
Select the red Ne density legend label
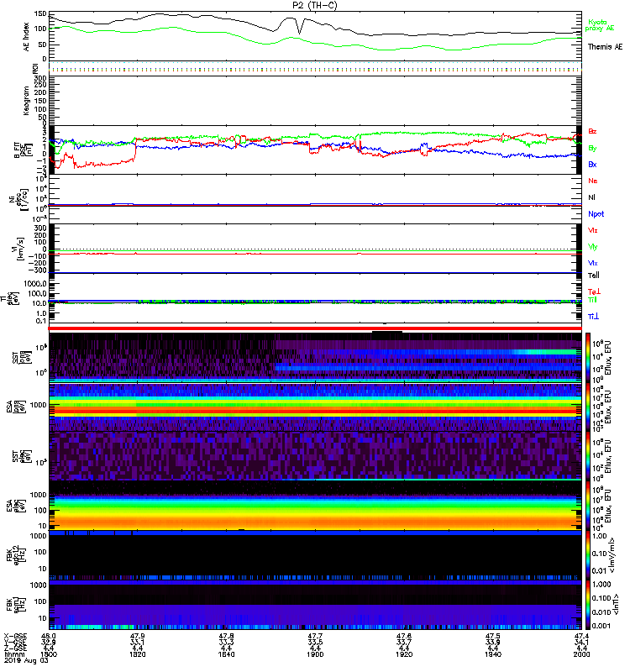click(592, 181)
